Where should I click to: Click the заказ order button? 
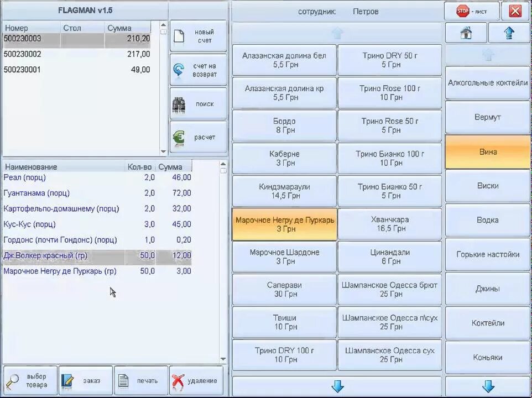[x=85, y=381]
